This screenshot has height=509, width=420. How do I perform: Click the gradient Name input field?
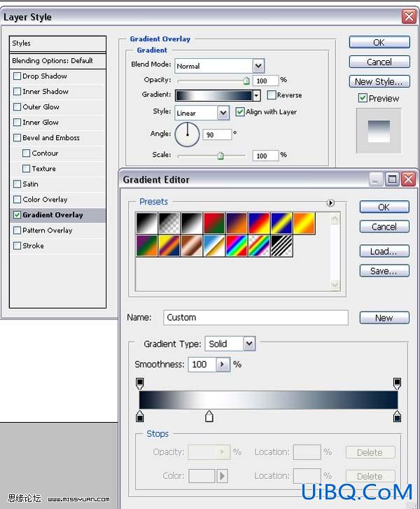(x=255, y=317)
